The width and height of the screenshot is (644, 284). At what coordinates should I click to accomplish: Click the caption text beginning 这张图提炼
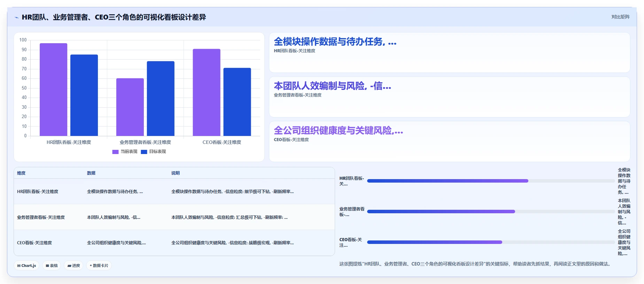point(475,264)
